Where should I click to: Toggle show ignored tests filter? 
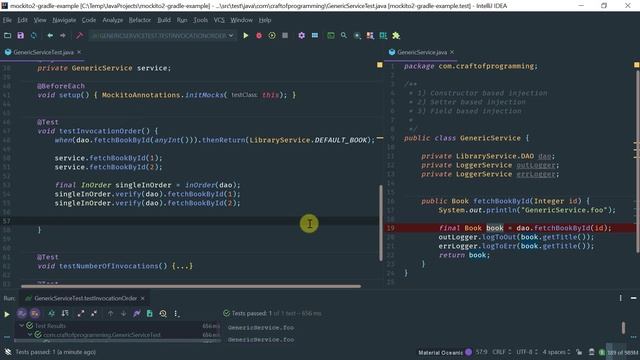click(35, 313)
